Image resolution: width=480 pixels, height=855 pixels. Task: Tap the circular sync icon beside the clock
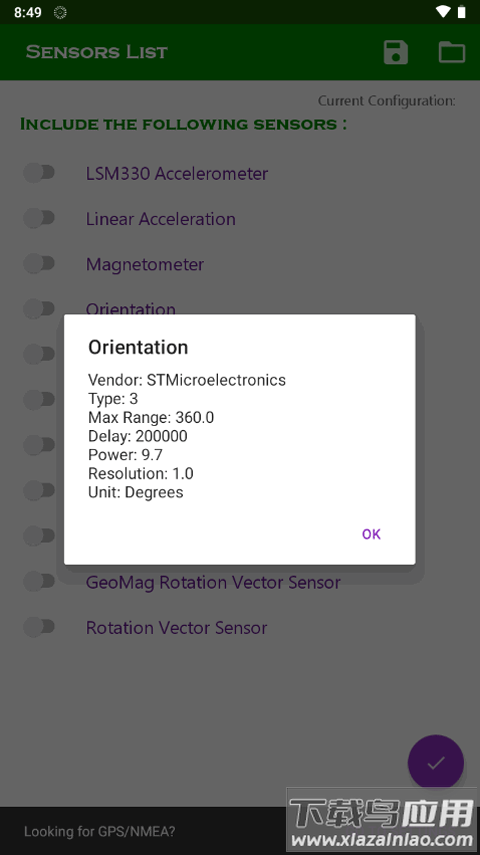[60, 13]
